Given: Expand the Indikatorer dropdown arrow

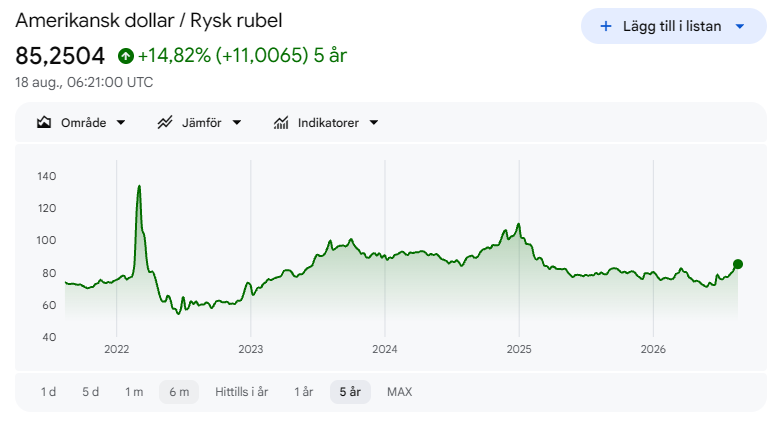Looking at the screenshot, I should [x=374, y=122].
